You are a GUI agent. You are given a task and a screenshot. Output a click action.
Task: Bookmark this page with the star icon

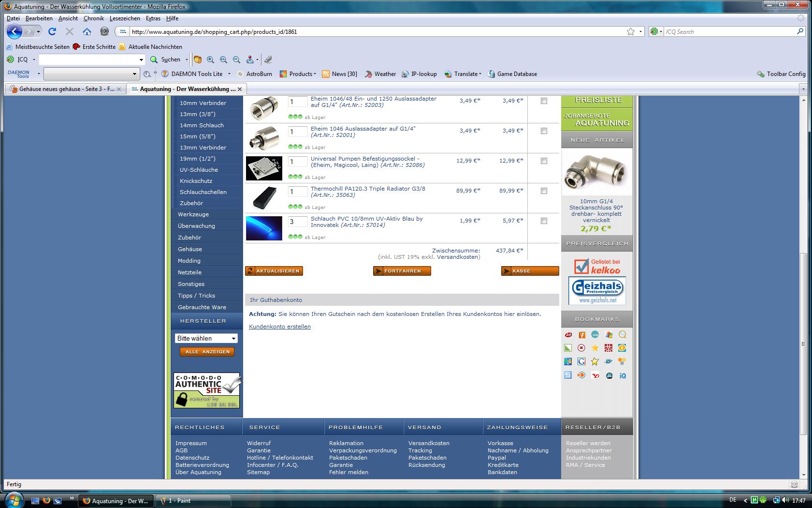(631, 31)
